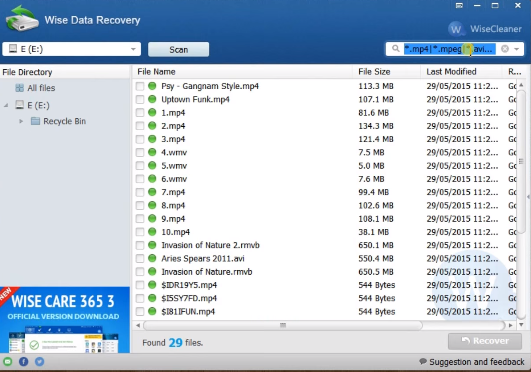Viewport: 531px width, 372px height.
Task: Click green status dot for Uptown Funk.mp4
Action: (152, 99)
